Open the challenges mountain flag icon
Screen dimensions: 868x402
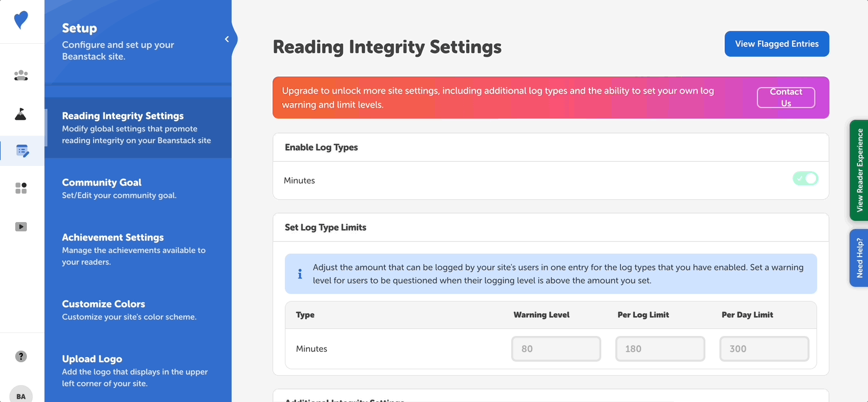pyautogui.click(x=21, y=114)
